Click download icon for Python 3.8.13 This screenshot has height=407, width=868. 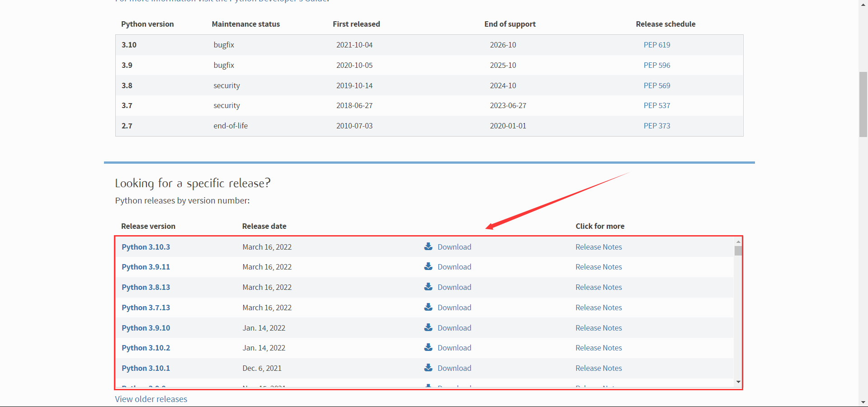(428, 287)
